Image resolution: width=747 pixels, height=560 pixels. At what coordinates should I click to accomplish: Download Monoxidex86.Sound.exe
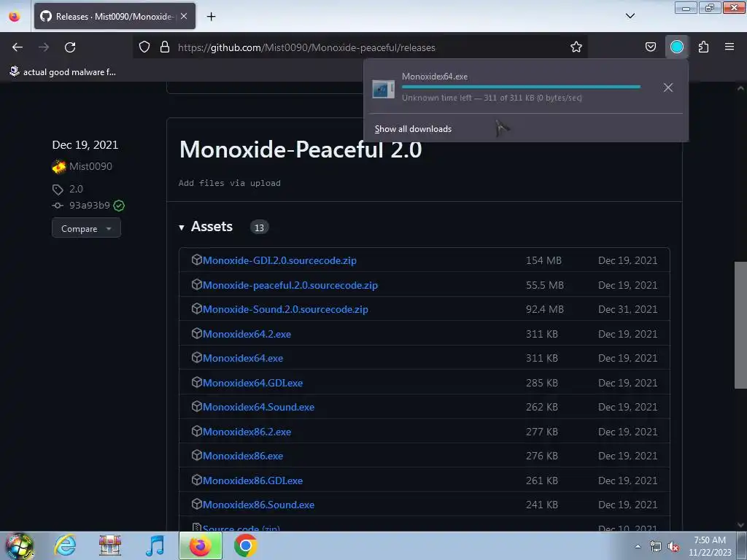click(259, 505)
